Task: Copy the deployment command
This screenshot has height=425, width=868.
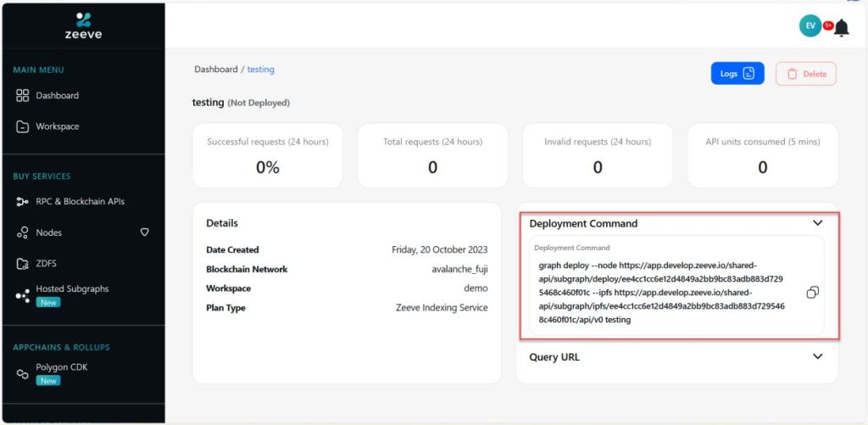Action: pos(813,293)
